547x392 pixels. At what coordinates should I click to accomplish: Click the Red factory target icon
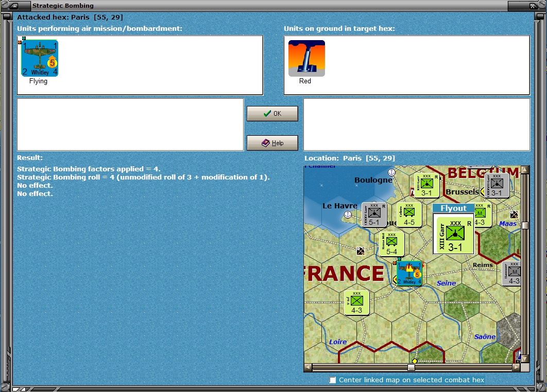click(306, 58)
